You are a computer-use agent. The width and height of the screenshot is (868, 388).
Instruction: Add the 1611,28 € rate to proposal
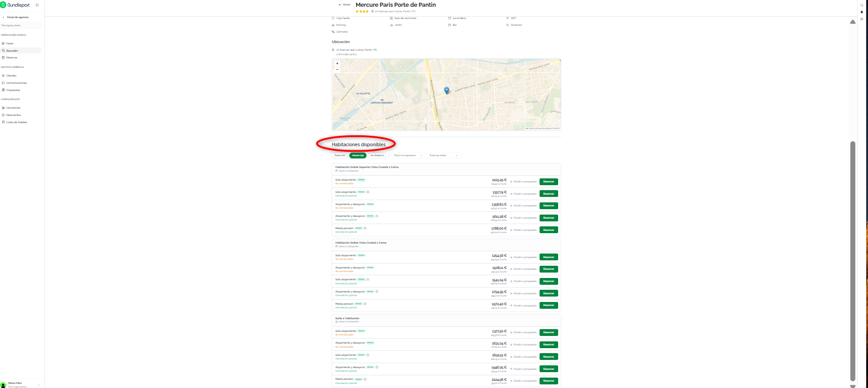pyautogui.click(x=523, y=218)
